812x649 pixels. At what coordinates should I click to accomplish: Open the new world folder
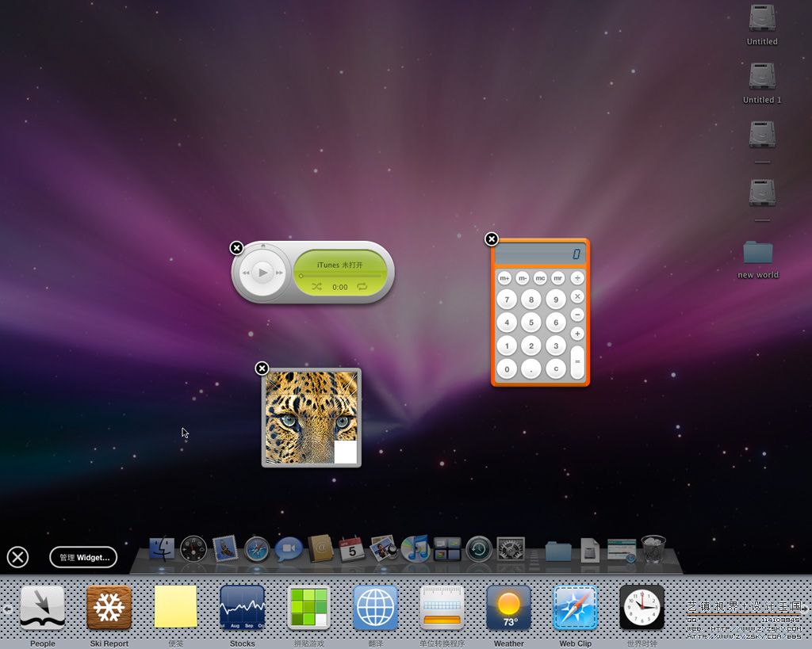point(758,254)
